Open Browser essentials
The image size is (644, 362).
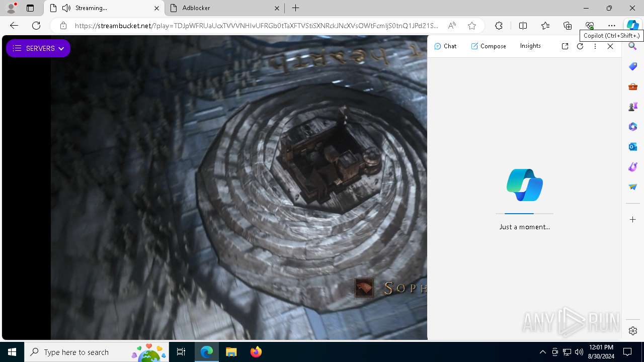(590, 26)
